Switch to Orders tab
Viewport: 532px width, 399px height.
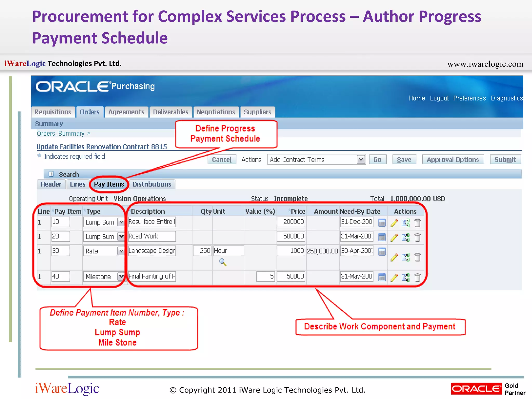(90, 112)
